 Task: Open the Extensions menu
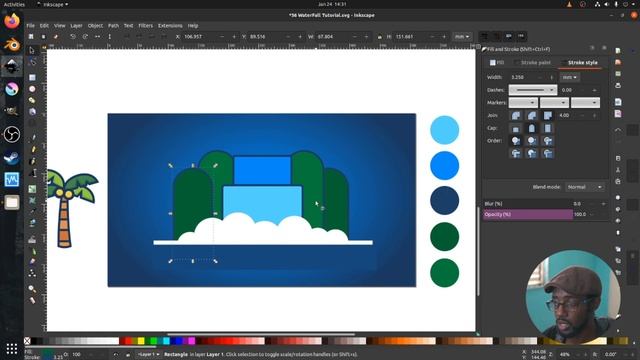(x=170, y=25)
